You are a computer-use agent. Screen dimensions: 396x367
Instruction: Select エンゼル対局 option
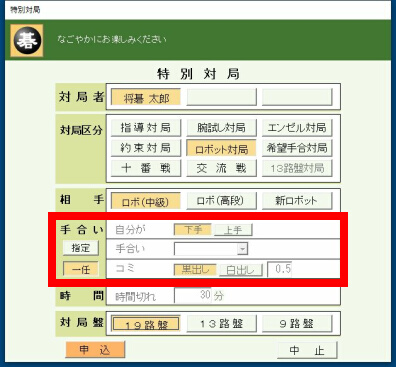(x=297, y=128)
